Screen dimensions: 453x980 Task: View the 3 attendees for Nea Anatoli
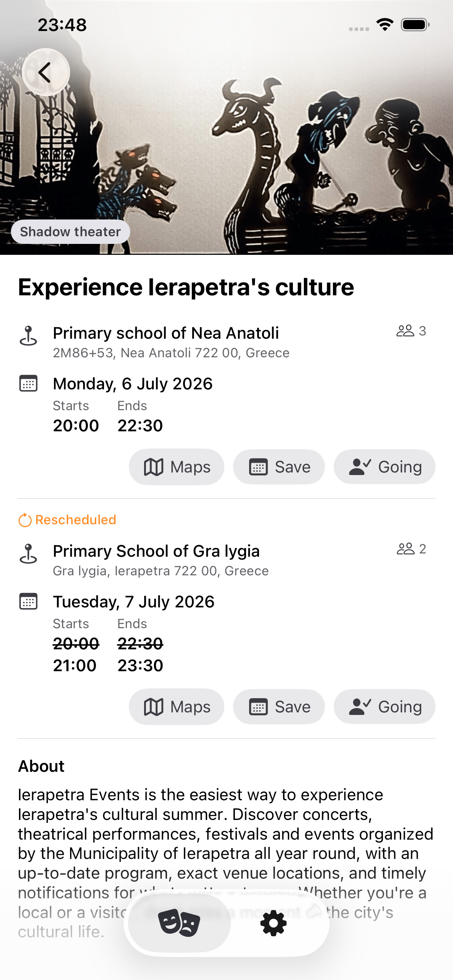pos(411,331)
